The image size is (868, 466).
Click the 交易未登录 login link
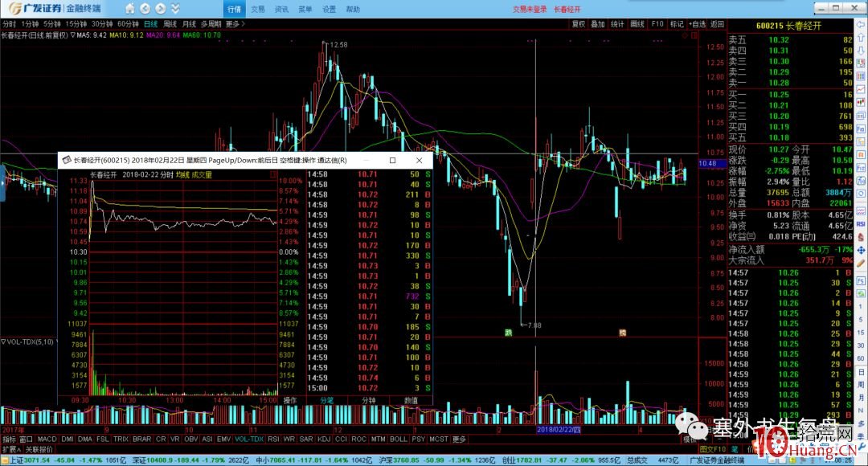pos(529,10)
